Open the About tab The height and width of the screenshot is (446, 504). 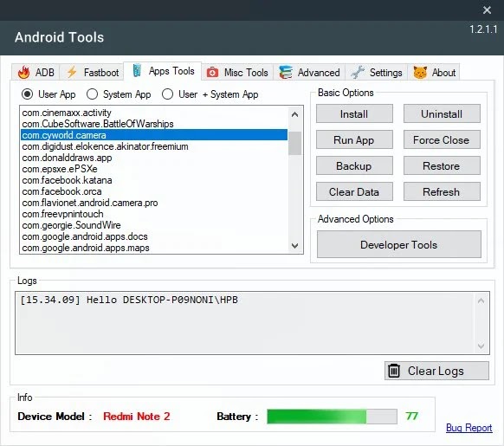pos(434,73)
